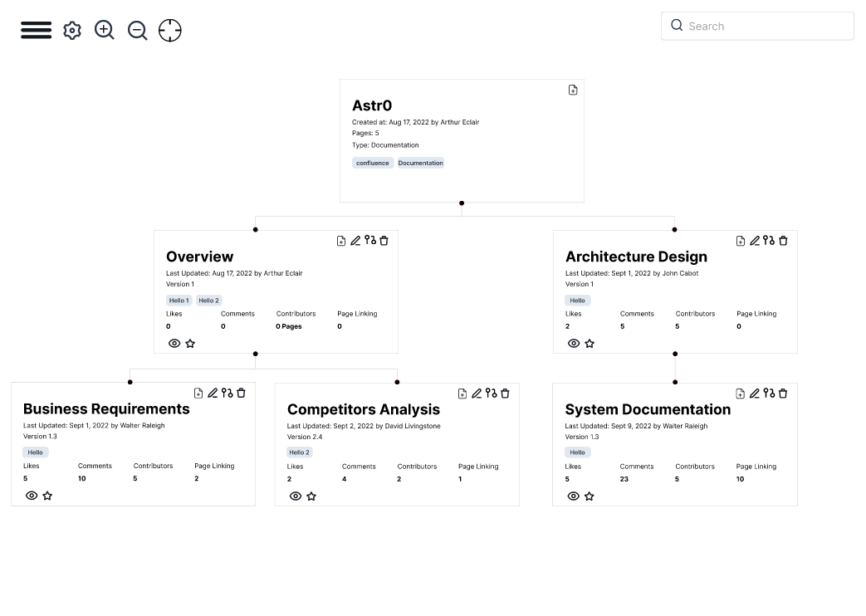
Task: Click the confluence tag on Astr0
Action: coord(373,163)
